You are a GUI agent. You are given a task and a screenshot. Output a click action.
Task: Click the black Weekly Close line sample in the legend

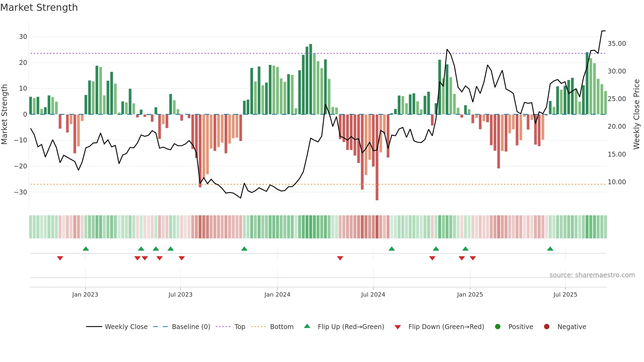(94, 327)
